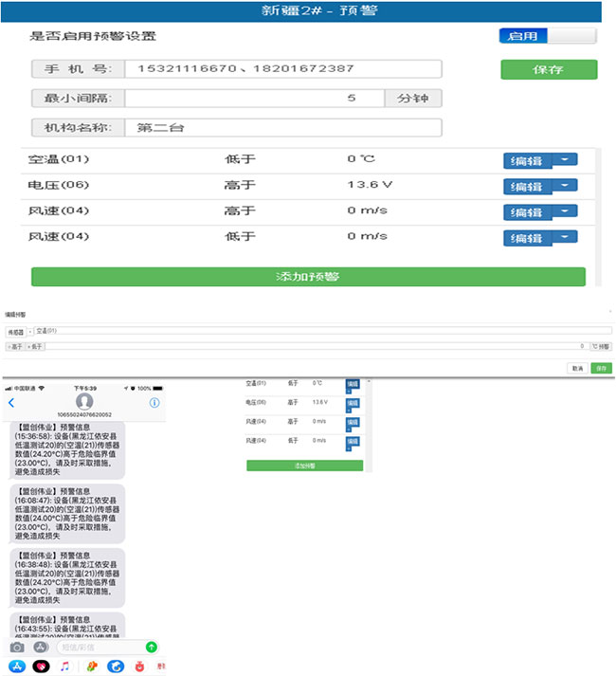Select the 高于 radio option in edit dialog
The height and width of the screenshot is (676, 616).
pyautogui.click(x=9, y=347)
